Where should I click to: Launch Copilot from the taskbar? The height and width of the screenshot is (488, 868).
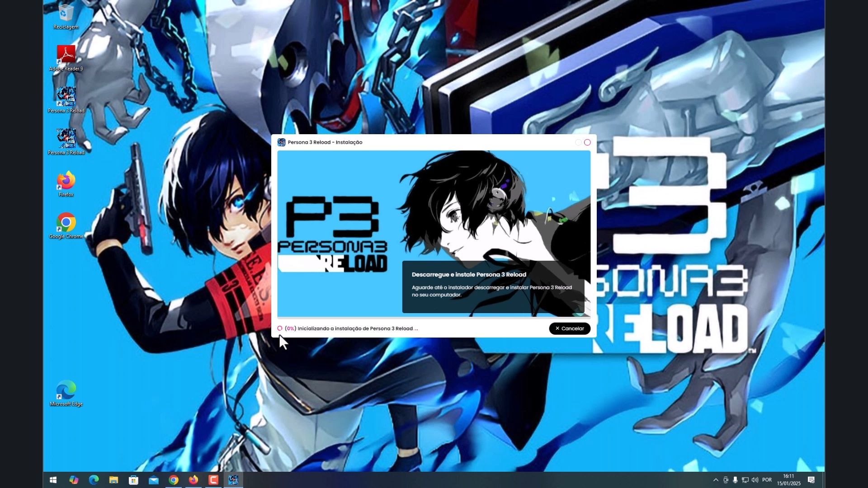click(x=74, y=480)
